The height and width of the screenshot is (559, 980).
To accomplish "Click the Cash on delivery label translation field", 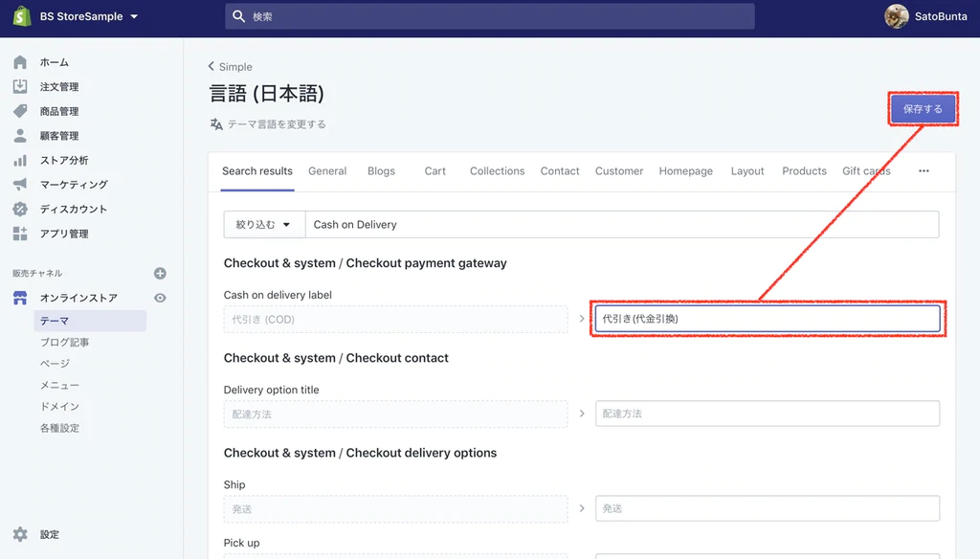I will coord(767,319).
